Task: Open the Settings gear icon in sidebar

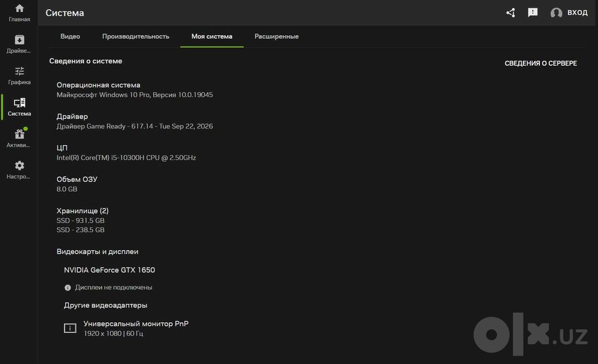Action: 19,166
